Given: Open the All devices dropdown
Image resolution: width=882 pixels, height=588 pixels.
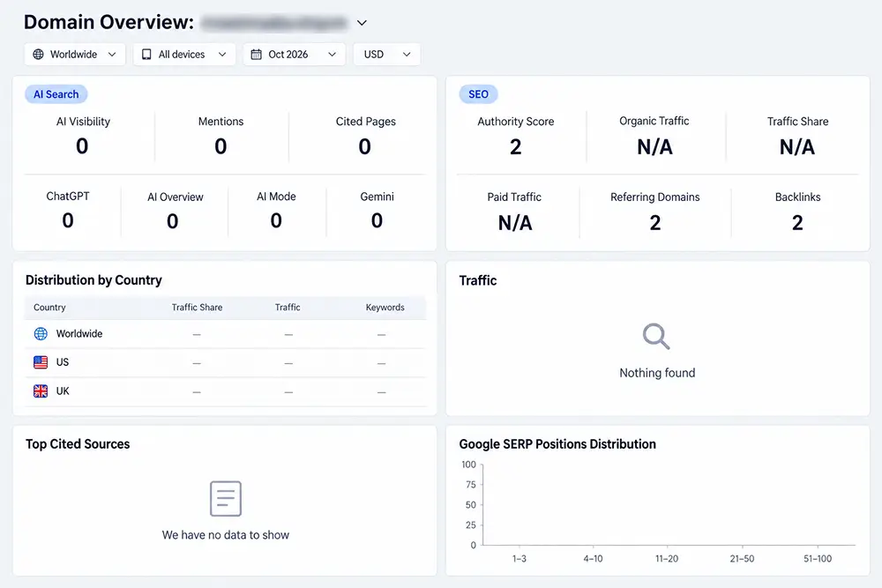Looking at the screenshot, I should click(x=184, y=55).
